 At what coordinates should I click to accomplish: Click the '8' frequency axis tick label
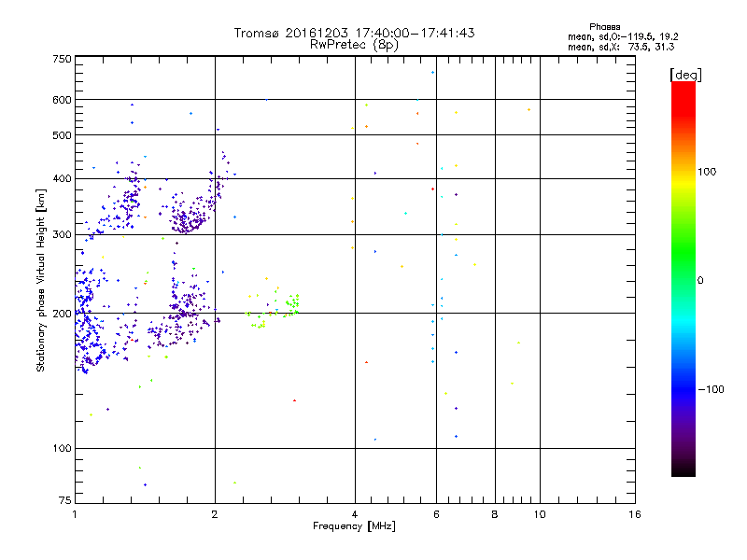pos(495,514)
